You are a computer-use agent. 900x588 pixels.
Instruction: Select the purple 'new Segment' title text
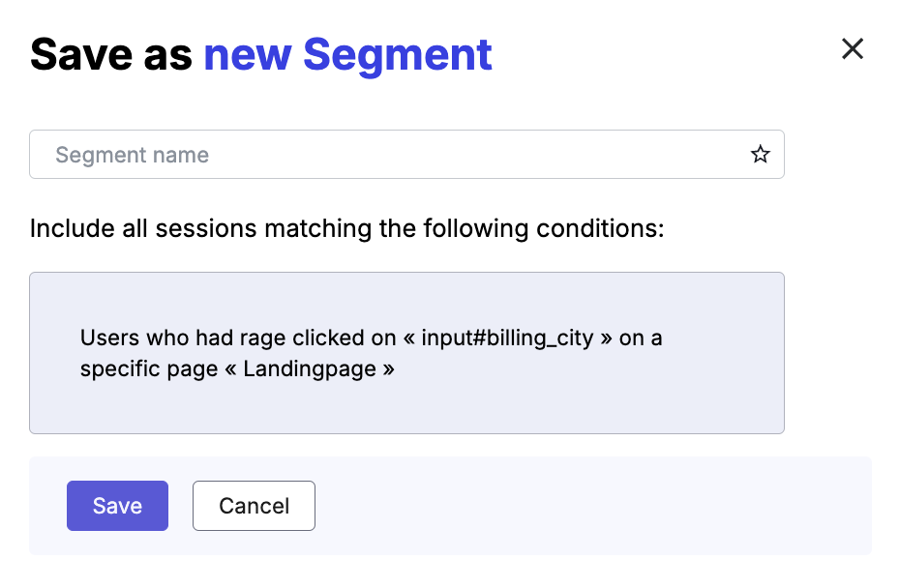[x=347, y=54]
